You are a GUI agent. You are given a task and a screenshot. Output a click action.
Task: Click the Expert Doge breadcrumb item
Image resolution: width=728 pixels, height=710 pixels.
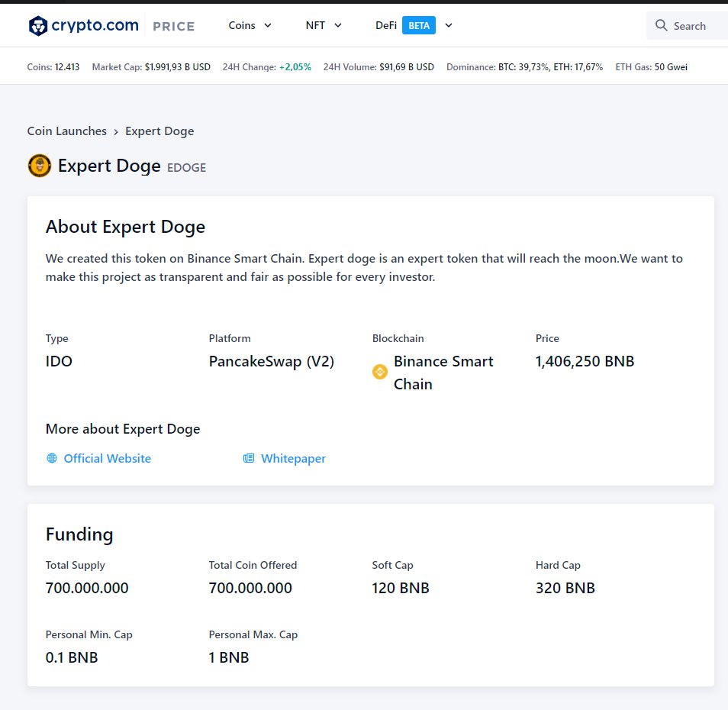point(159,131)
